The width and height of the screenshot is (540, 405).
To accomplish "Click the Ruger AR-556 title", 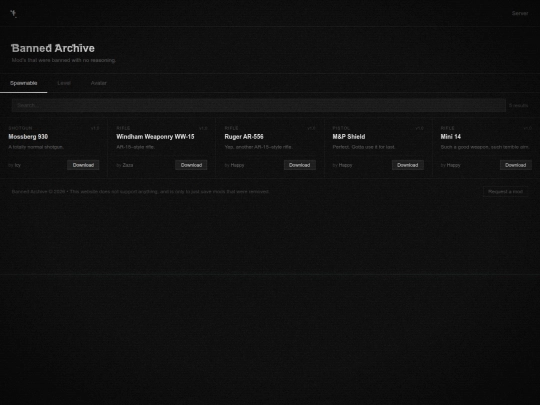I will click(244, 137).
